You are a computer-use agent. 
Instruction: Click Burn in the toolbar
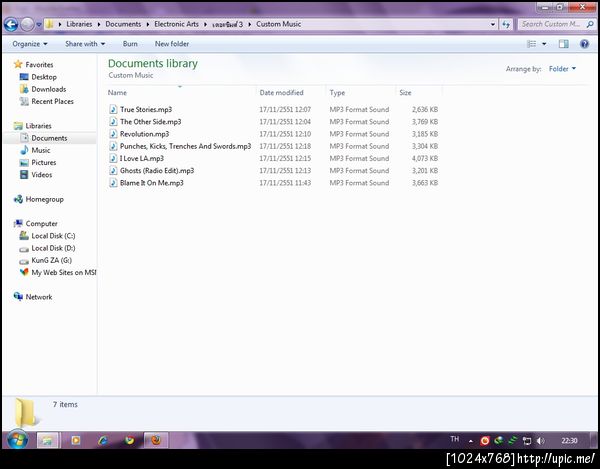pos(130,44)
